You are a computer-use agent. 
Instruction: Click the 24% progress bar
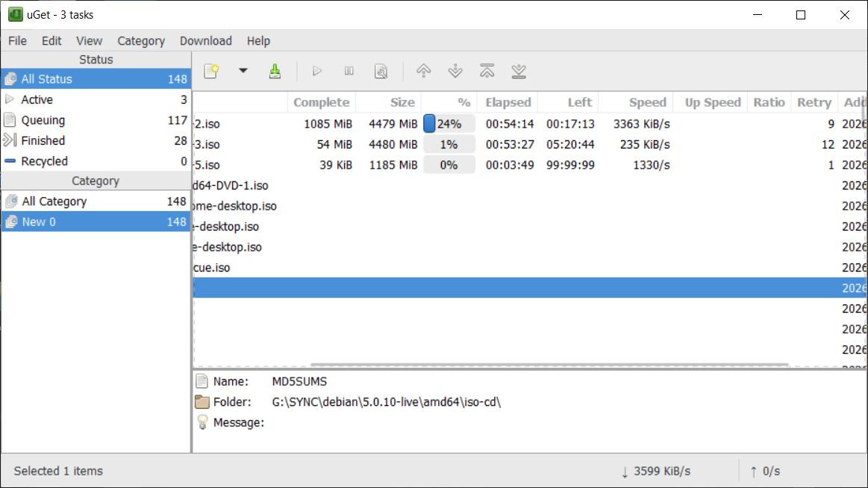click(x=449, y=124)
